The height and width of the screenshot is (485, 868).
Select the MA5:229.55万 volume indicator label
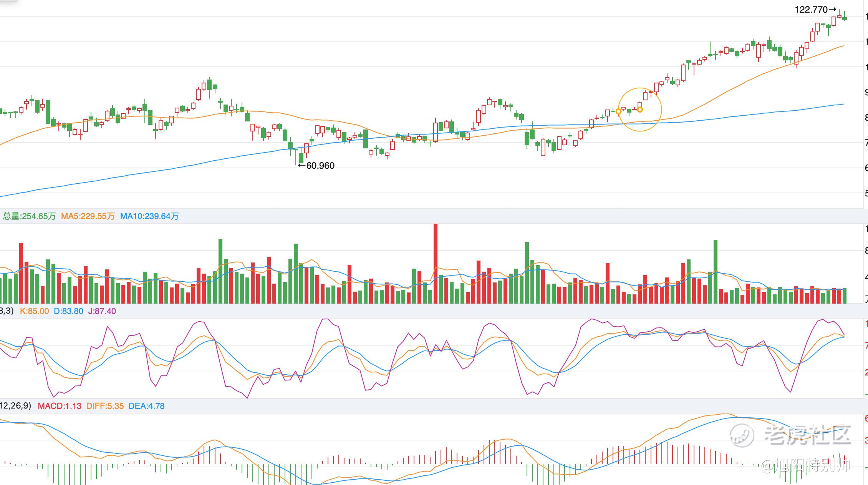click(x=88, y=216)
